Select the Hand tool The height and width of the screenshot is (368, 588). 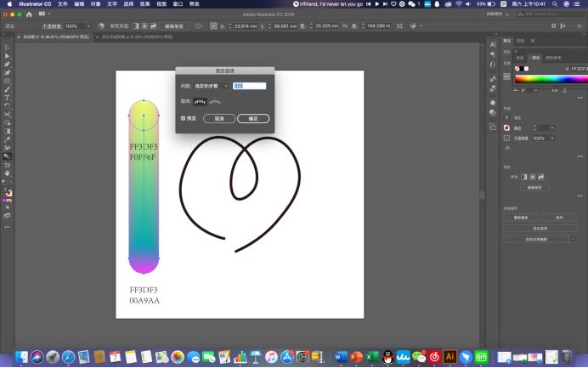7,173
